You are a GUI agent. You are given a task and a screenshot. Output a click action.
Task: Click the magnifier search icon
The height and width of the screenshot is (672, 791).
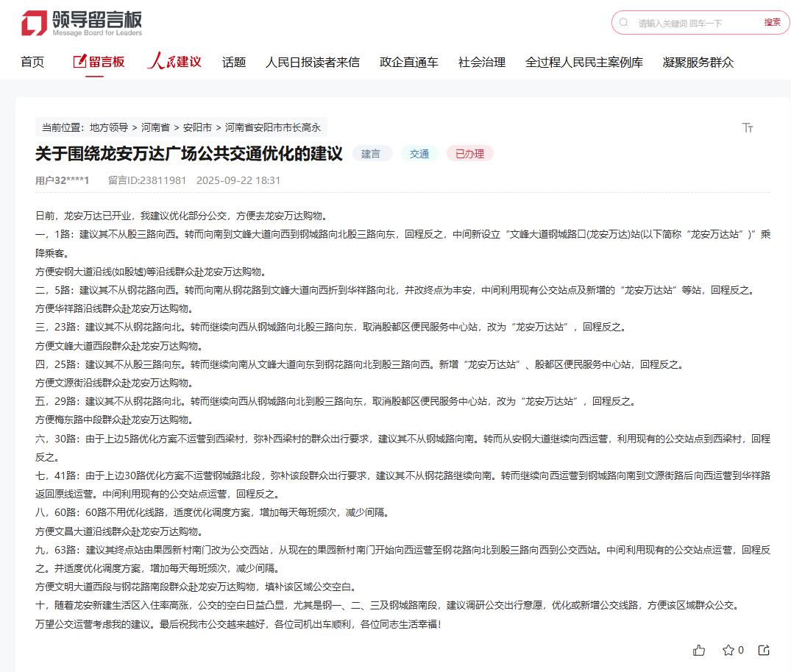[x=625, y=23]
